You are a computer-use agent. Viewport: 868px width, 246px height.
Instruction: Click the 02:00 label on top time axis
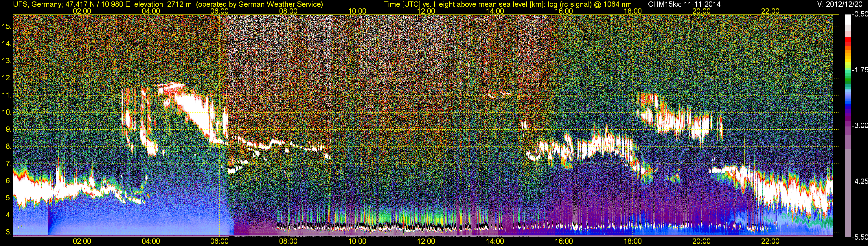[x=82, y=11]
